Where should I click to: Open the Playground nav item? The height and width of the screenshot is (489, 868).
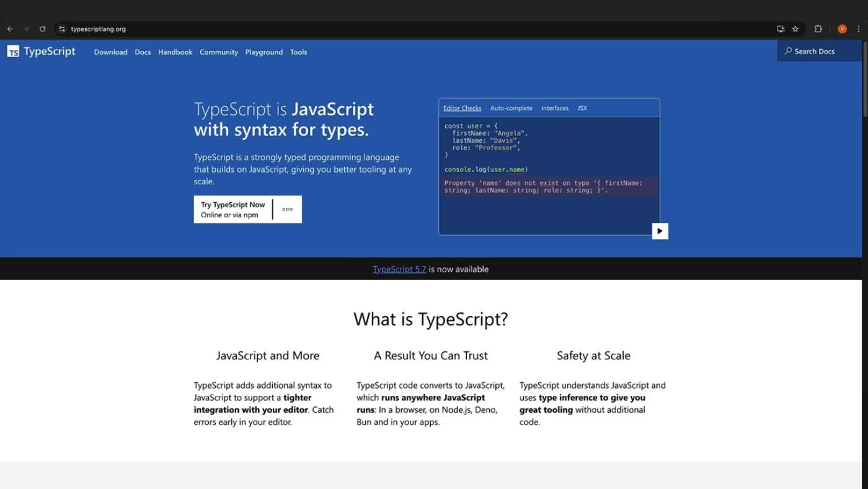coord(264,52)
